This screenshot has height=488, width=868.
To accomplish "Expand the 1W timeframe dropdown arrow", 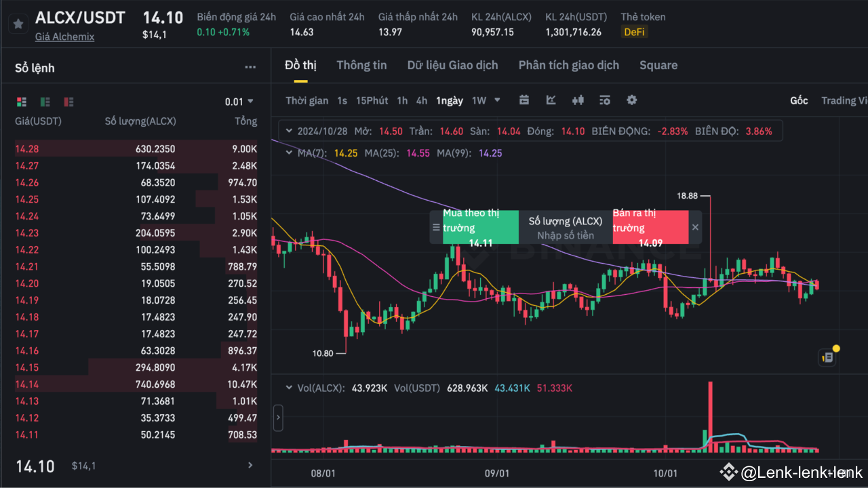I will 498,100.
